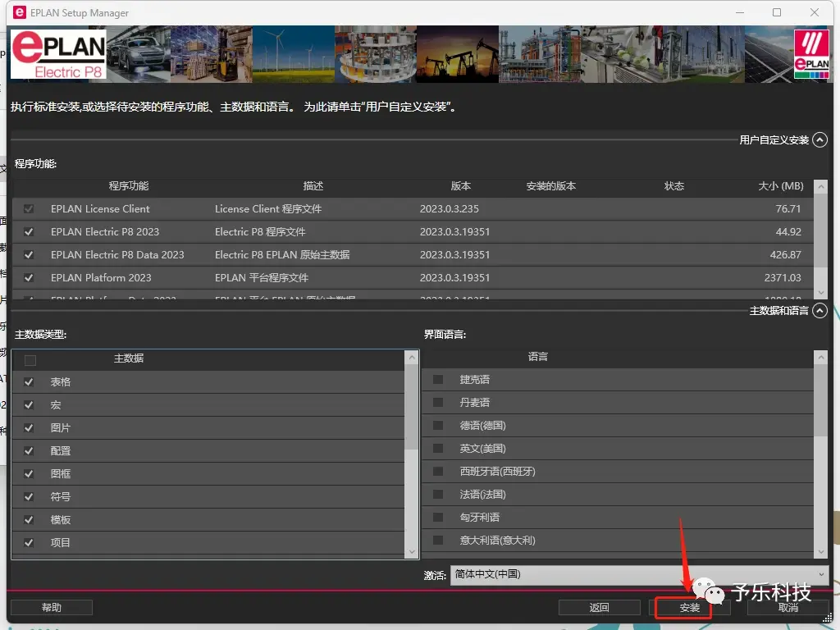840x630 pixels.
Task: Sort by the 状态 column header
Action: (674, 186)
